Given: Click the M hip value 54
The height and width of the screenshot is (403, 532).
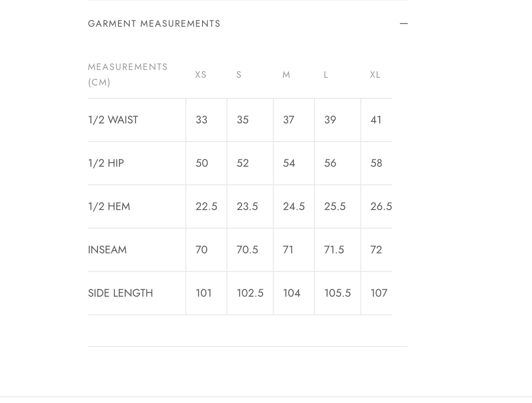Looking at the screenshot, I should click(289, 163).
